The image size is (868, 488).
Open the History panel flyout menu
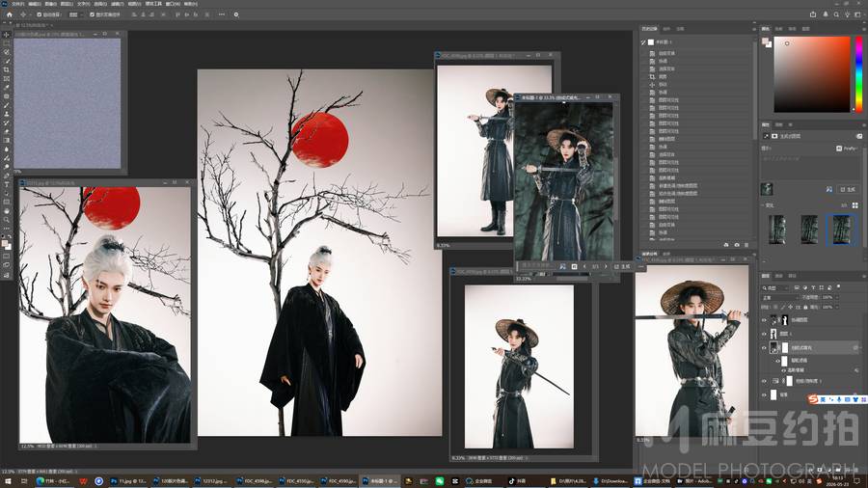pyautogui.click(x=754, y=29)
